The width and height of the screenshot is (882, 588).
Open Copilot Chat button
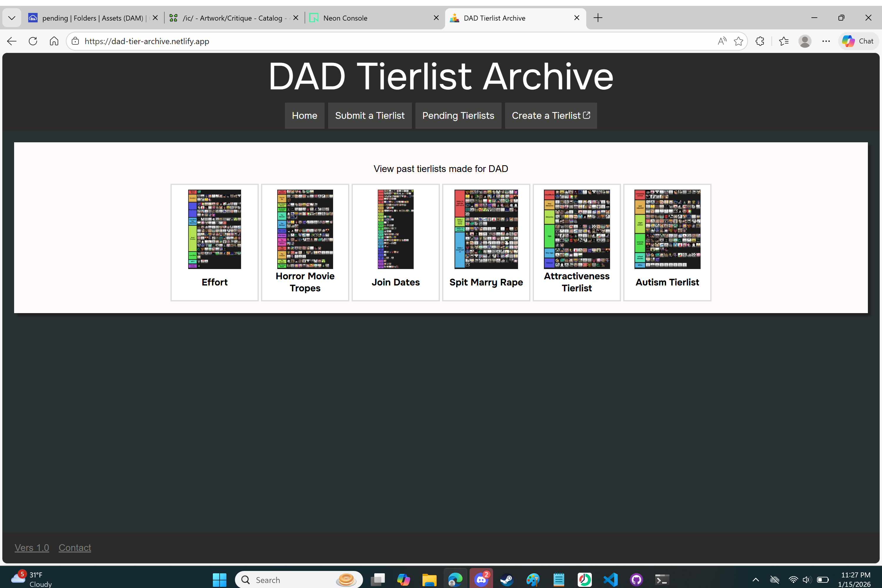(858, 41)
